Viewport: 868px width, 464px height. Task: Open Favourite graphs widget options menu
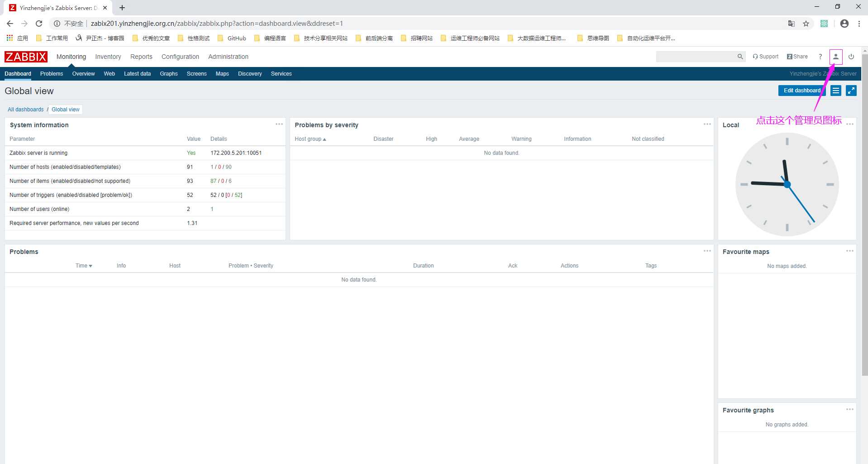tap(850, 409)
